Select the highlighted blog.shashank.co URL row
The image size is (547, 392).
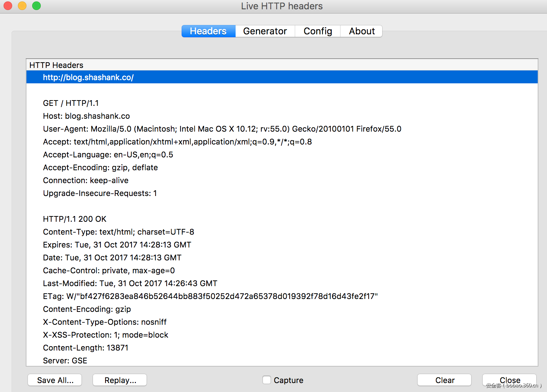(88, 77)
